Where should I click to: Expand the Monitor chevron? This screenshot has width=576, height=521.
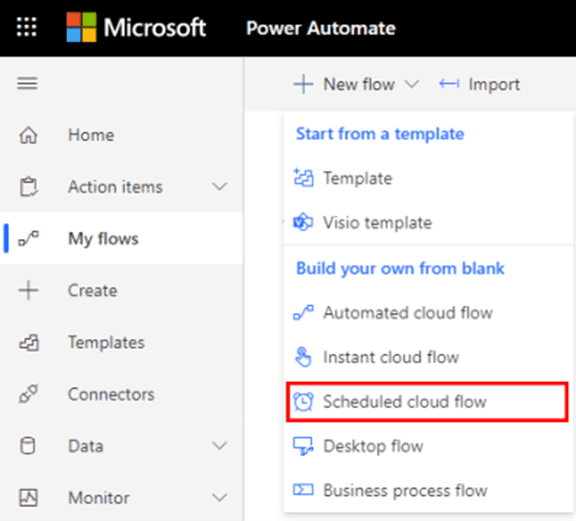click(x=219, y=497)
